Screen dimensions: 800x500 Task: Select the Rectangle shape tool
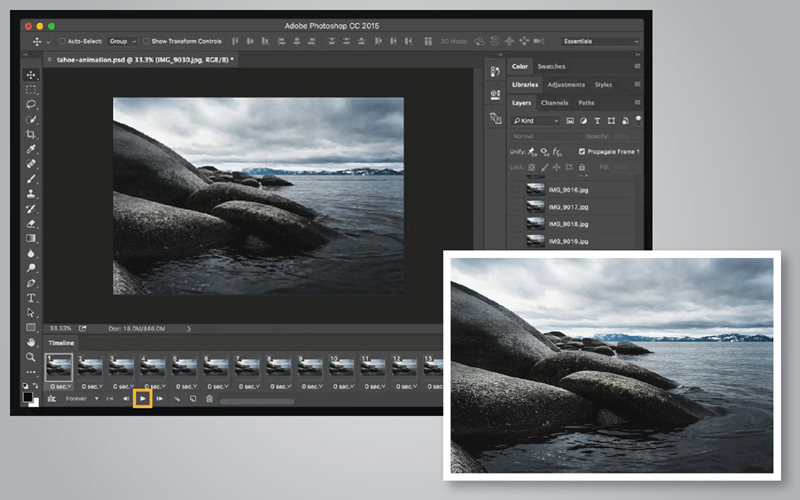click(31, 327)
